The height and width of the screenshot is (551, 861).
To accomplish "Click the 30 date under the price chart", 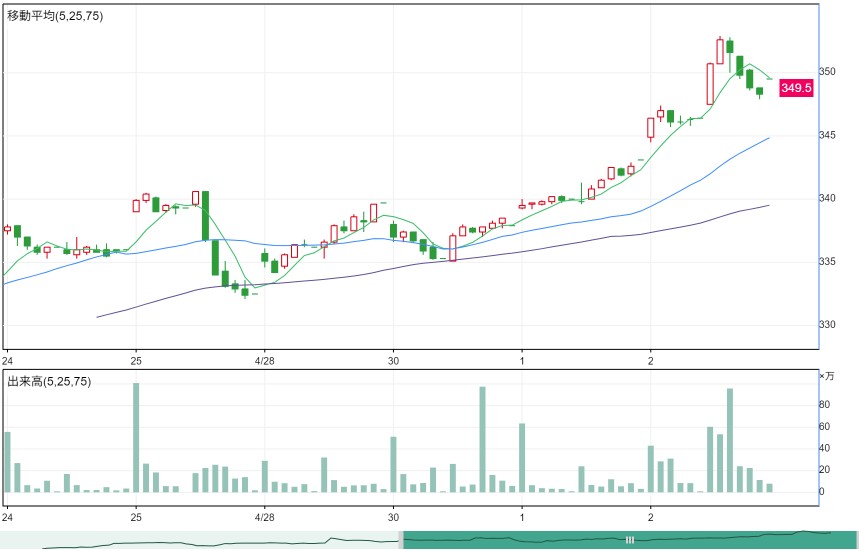I will [393, 361].
